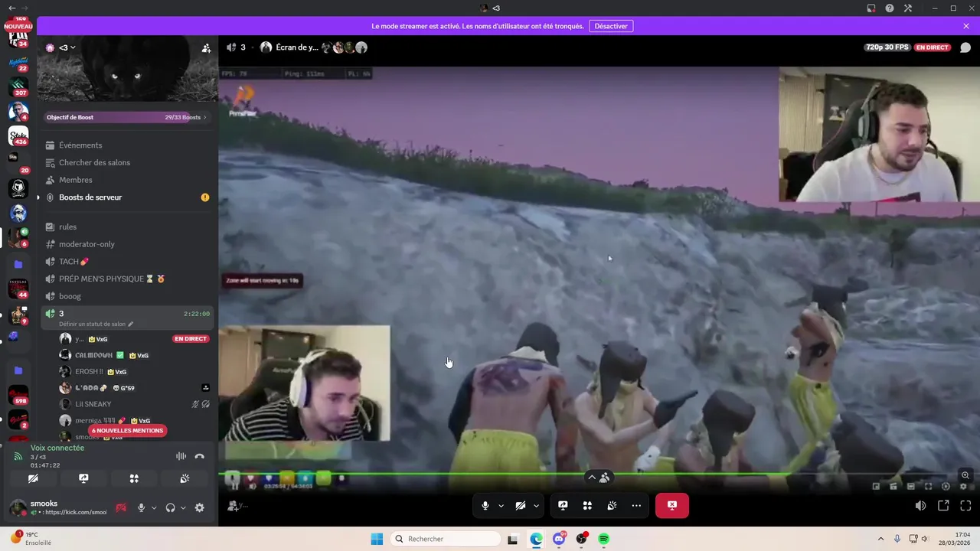
Task: Join the TACH voice channel
Action: [x=127, y=262]
